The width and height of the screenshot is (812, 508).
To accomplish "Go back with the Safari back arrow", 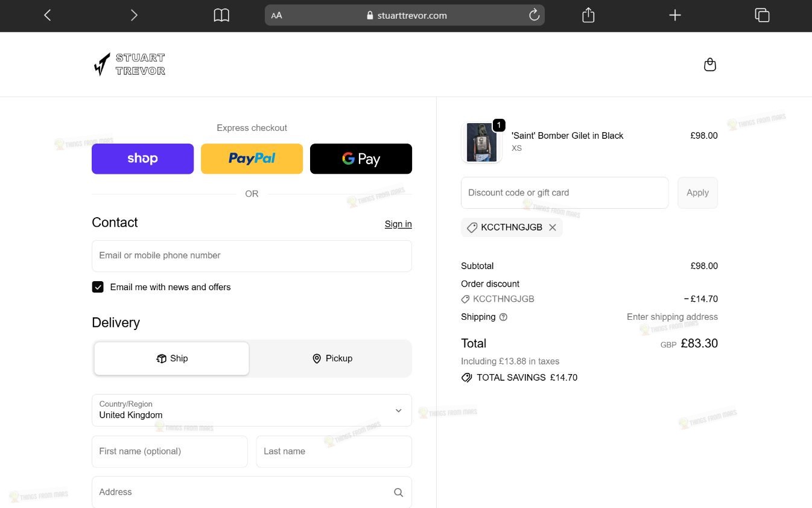I will pos(48,16).
